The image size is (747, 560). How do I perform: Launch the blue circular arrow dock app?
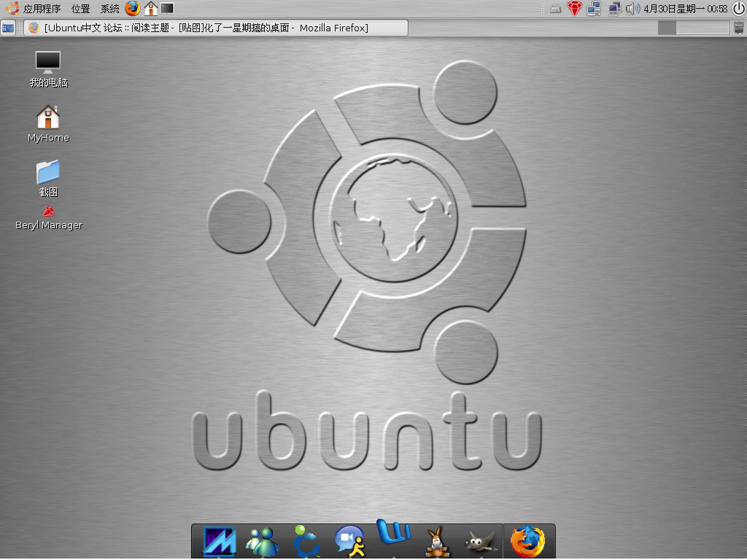click(306, 542)
